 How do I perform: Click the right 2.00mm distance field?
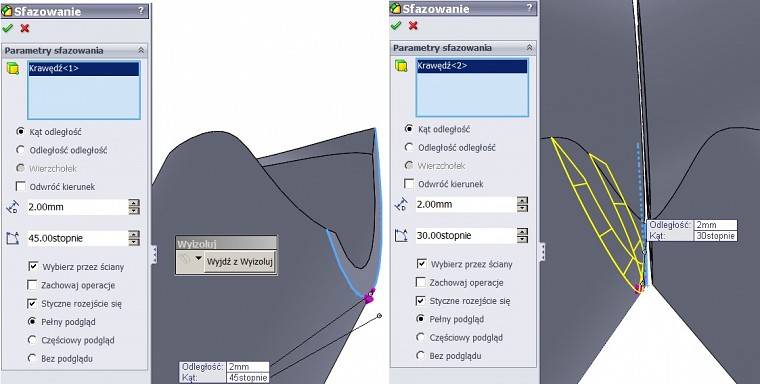coord(466,205)
